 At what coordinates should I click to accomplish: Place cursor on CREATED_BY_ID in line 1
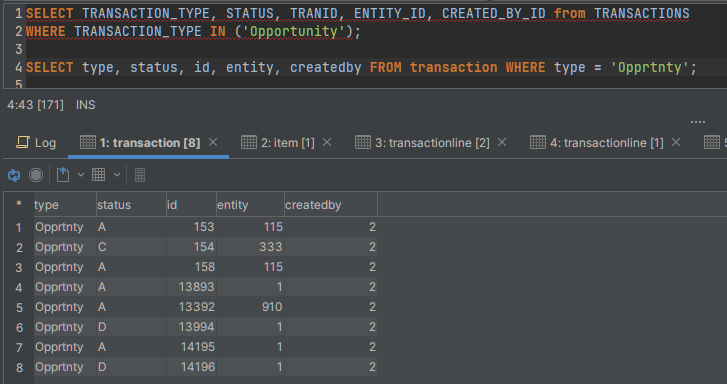tap(493, 13)
